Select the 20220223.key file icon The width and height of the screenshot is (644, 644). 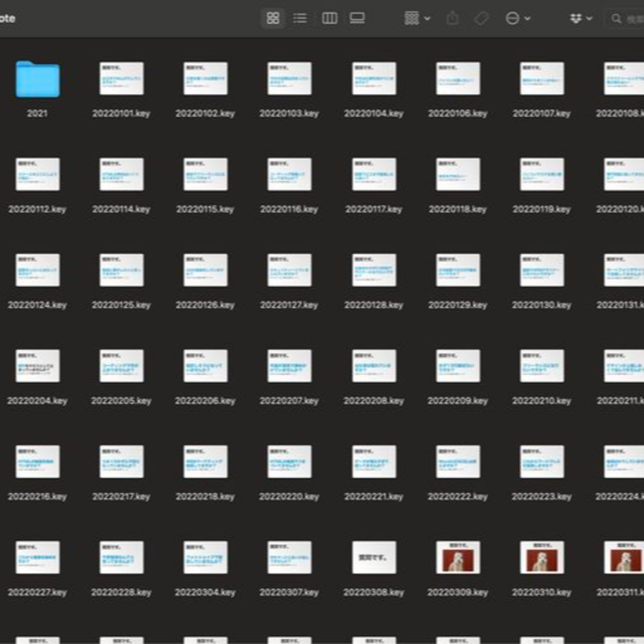click(x=542, y=462)
